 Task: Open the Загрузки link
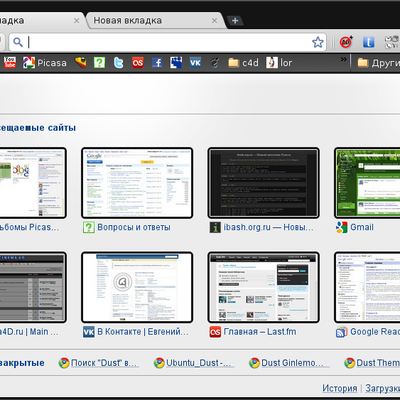coord(383,388)
